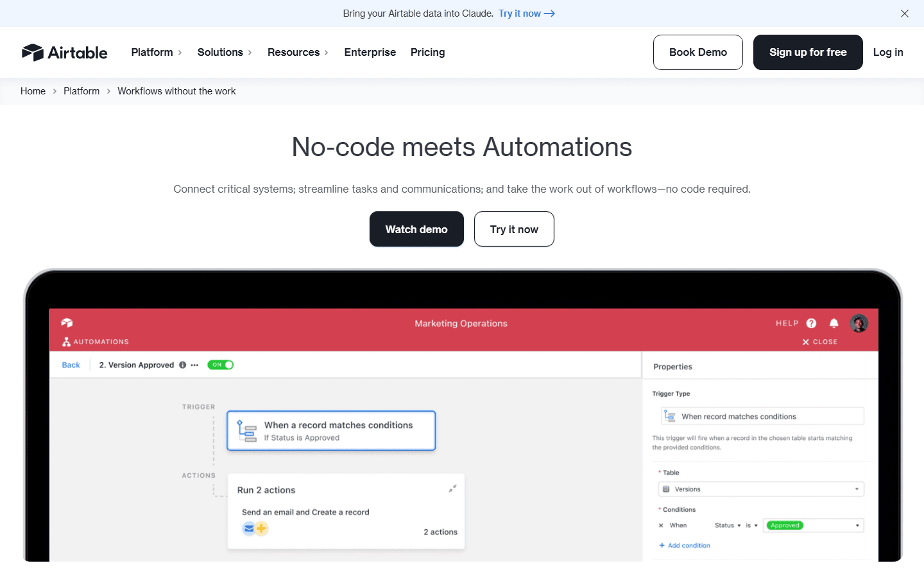The image size is (924, 578).
Task: Click the Automations icon label
Action: coord(95,342)
